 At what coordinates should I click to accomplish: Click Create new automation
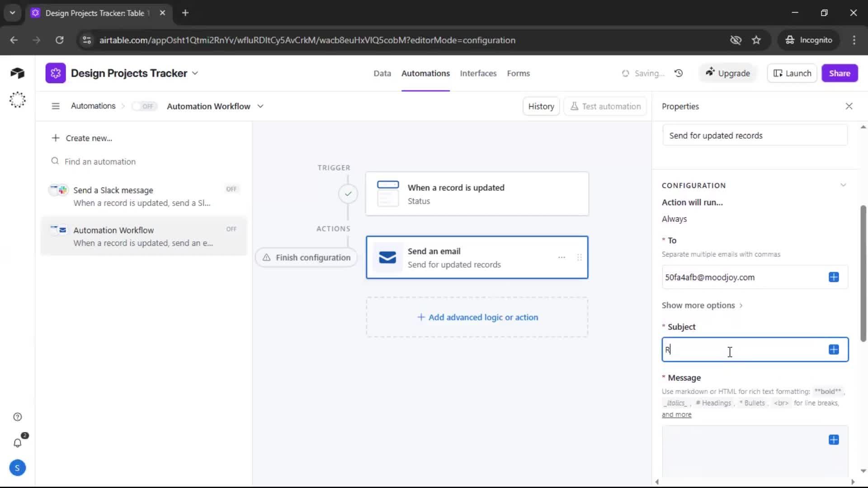tap(82, 138)
